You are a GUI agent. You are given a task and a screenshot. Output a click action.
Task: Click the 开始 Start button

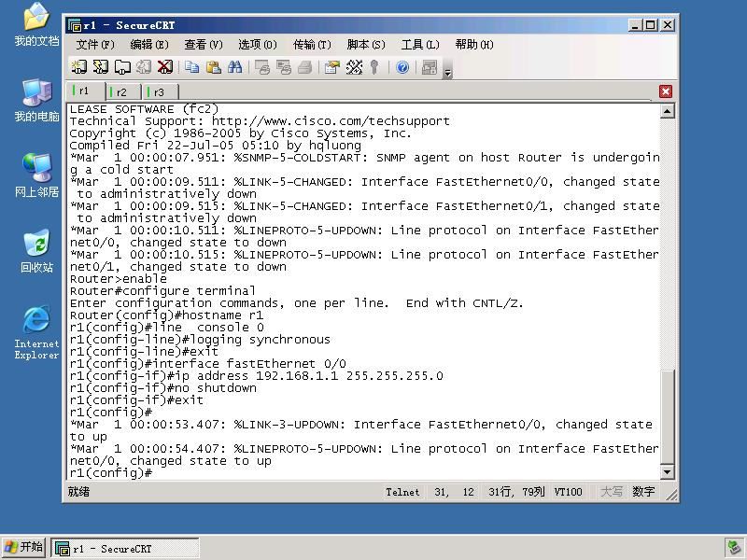pos(23,548)
